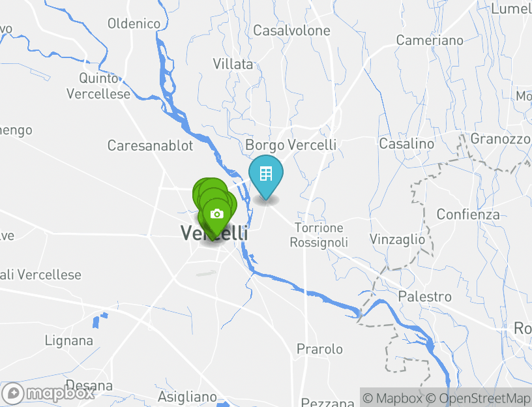Image resolution: width=532 pixels, height=407 pixels.
Task: Click the Confienza town label
Action: pos(468,214)
